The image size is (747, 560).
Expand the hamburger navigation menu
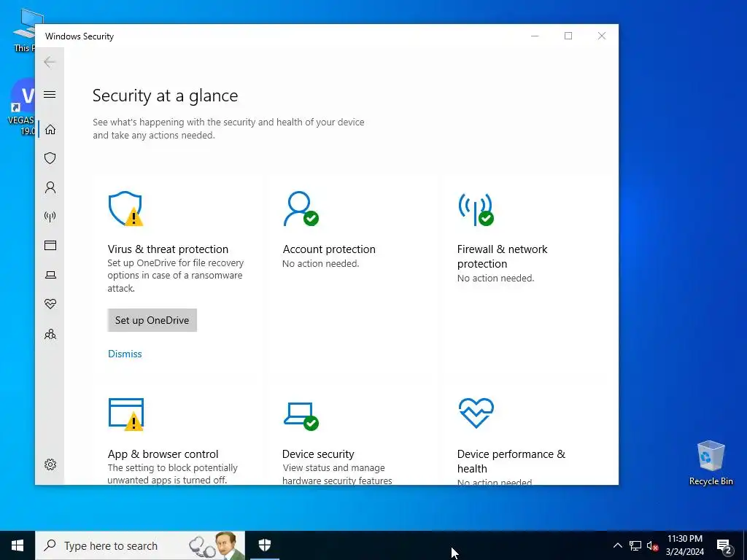(50, 94)
